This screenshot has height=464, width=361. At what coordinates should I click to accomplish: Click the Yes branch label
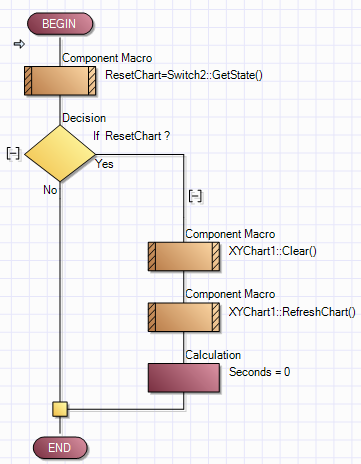104,164
